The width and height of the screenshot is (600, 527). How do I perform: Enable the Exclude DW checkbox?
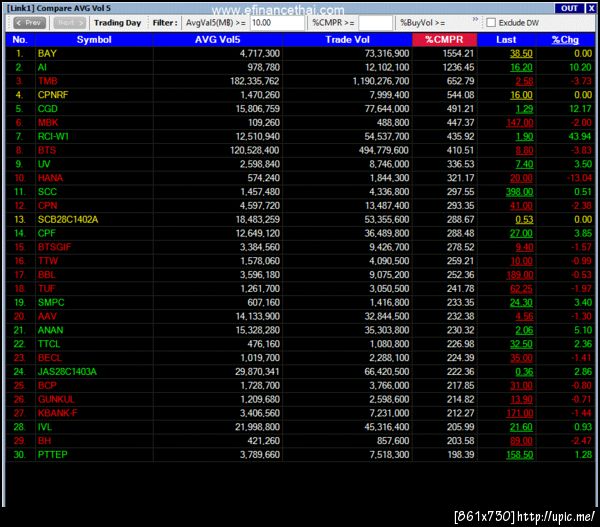coord(491,23)
